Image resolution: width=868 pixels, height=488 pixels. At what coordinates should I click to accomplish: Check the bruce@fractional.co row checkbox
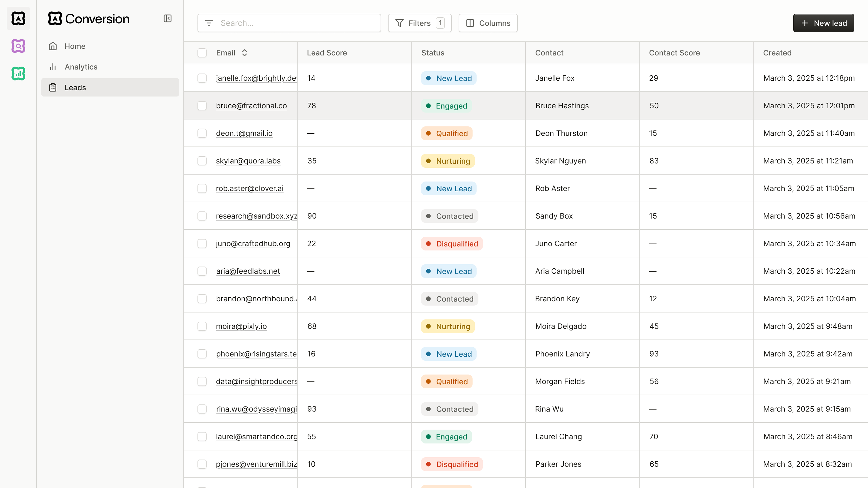pos(202,106)
